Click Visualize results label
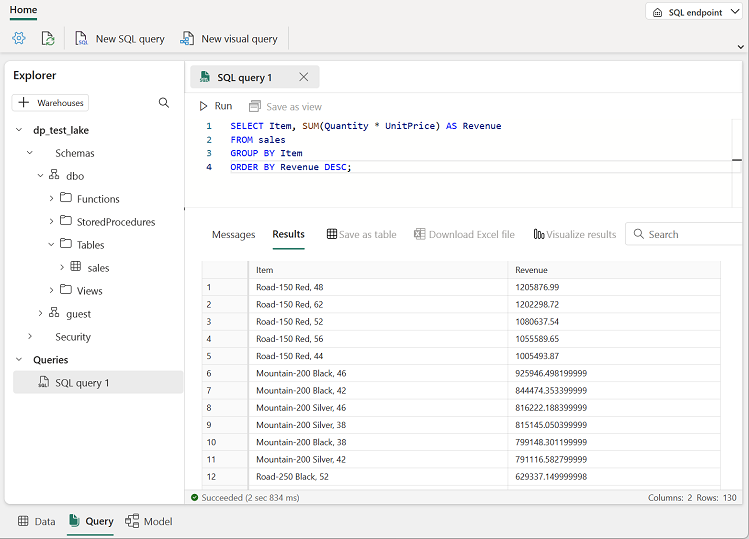This screenshot has width=749, height=539. click(581, 235)
